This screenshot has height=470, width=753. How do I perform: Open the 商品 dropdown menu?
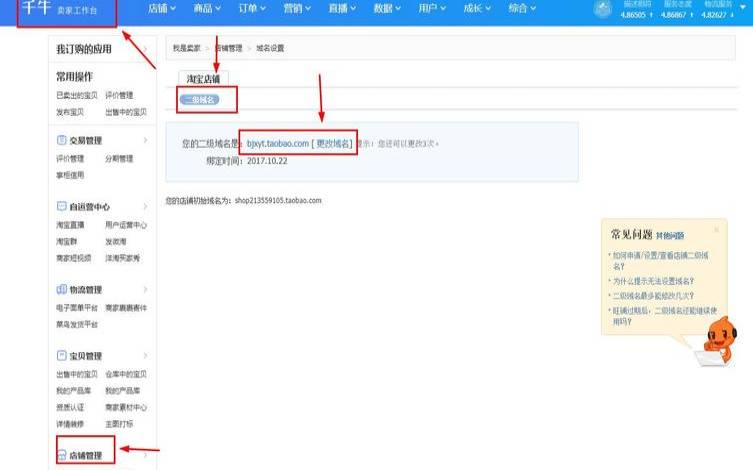208,9
